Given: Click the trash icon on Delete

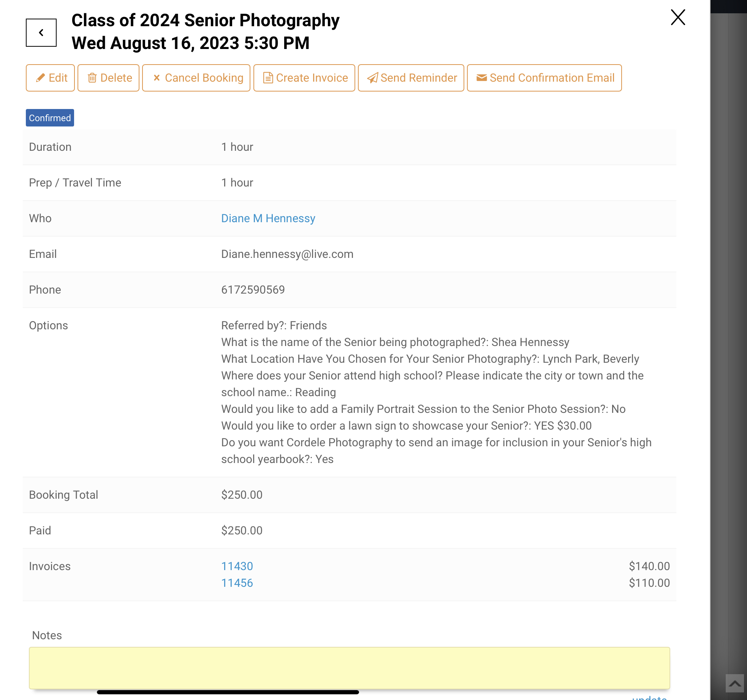Looking at the screenshot, I should pos(92,78).
